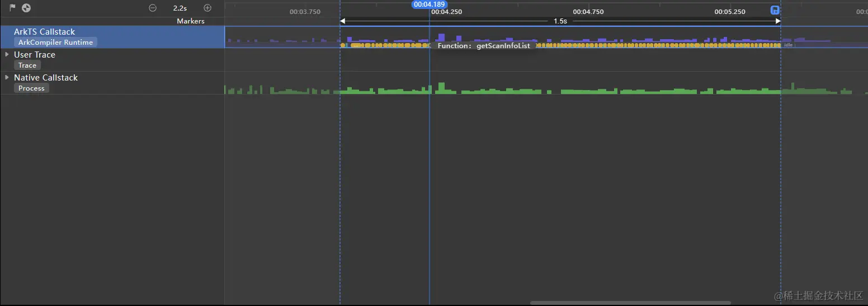Click the getScanInfoList function tooltip
This screenshot has height=306, width=868.
pos(484,46)
